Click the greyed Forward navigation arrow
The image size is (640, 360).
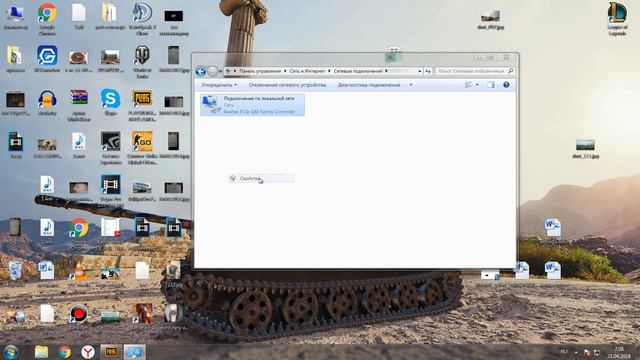212,71
